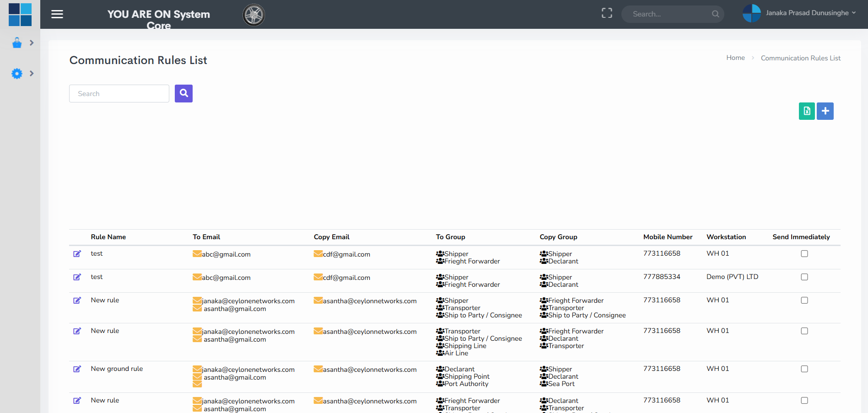Screen dimensions: 868x413
Task: Click Communication Rules List breadcrumb
Action: pos(800,58)
